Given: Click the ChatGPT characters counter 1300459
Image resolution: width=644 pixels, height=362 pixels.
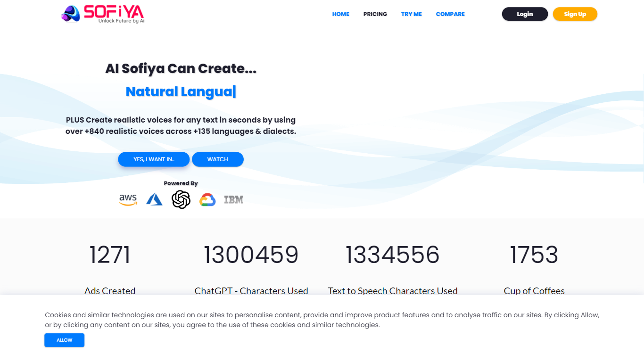Looking at the screenshot, I should click(x=251, y=255).
